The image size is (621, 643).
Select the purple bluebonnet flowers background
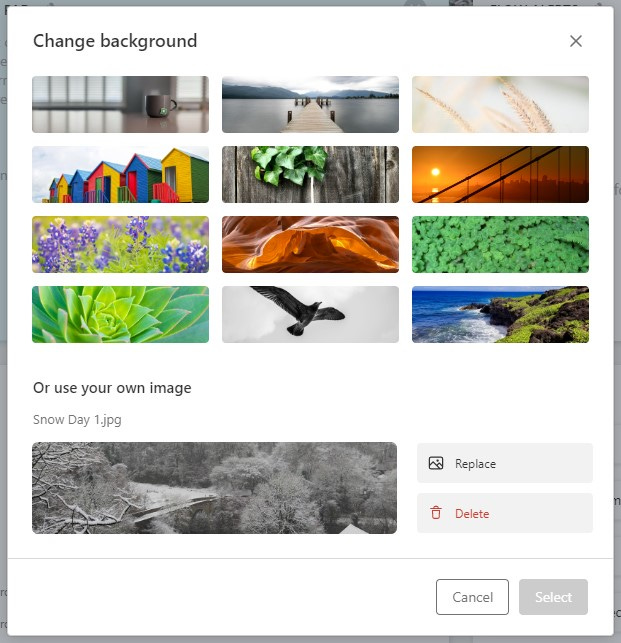(x=121, y=244)
